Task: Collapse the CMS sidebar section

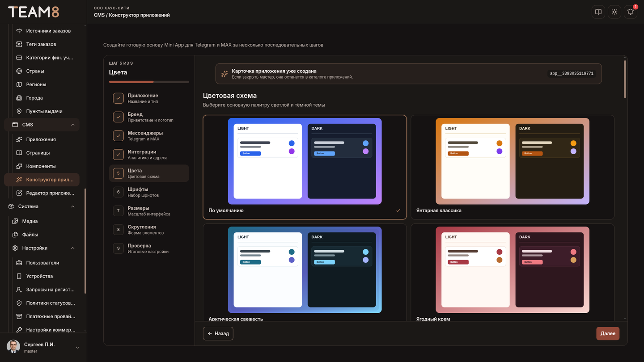Action: (x=73, y=125)
